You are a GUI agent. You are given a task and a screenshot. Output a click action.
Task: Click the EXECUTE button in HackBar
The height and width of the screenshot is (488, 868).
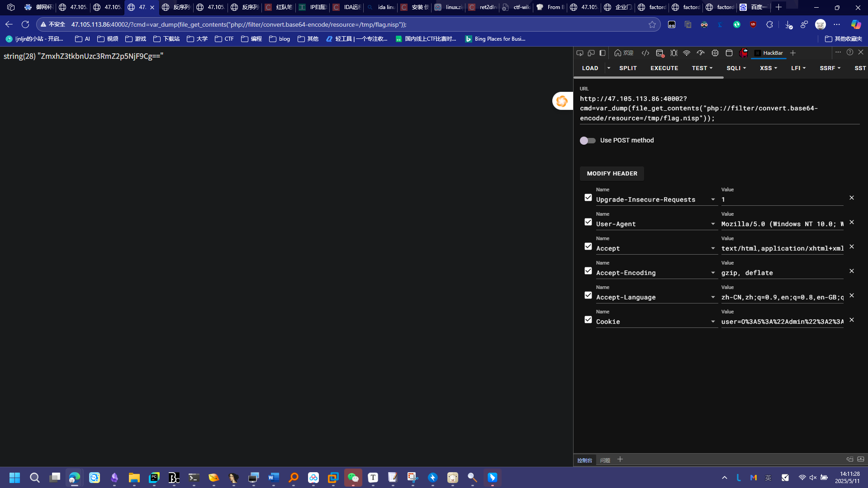click(664, 68)
